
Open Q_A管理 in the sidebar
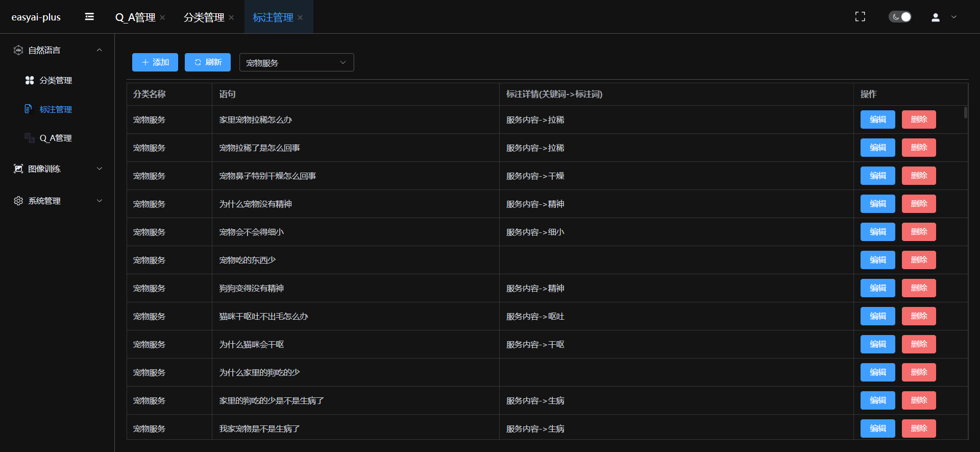point(56,138)
